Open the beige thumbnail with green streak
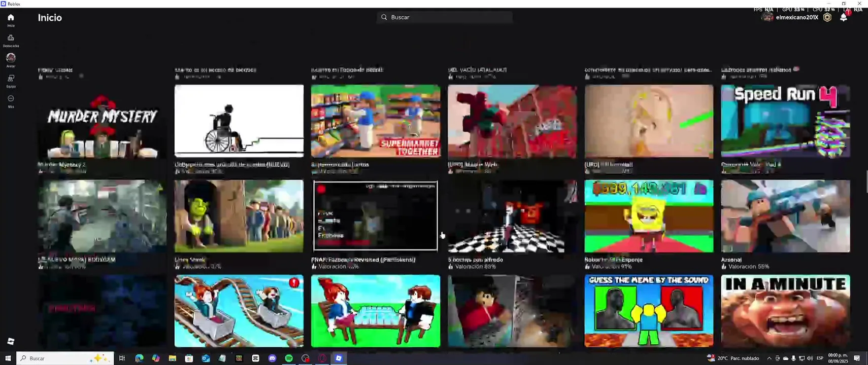 pyautogui.click(x=649, y=121)
